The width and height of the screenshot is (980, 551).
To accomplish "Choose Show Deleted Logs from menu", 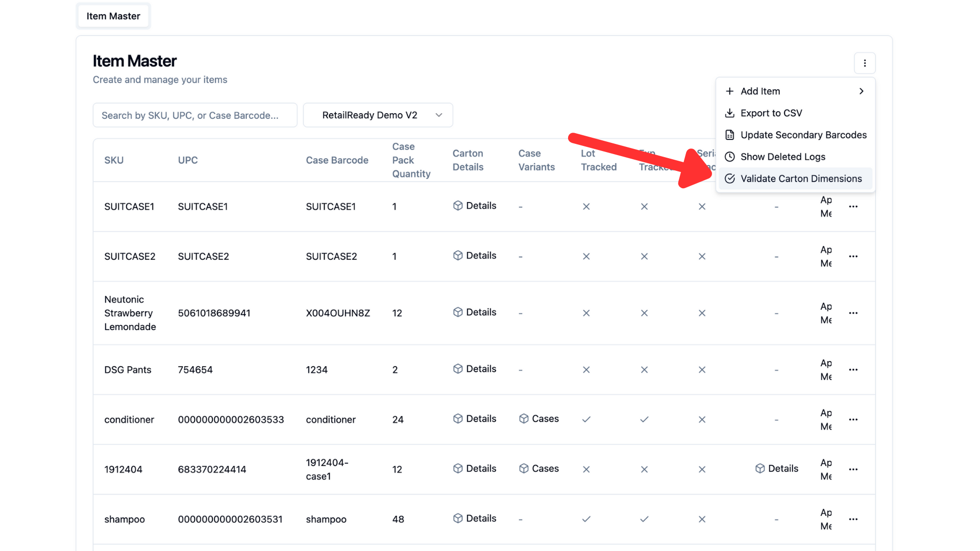I will (x=795, y=157).
